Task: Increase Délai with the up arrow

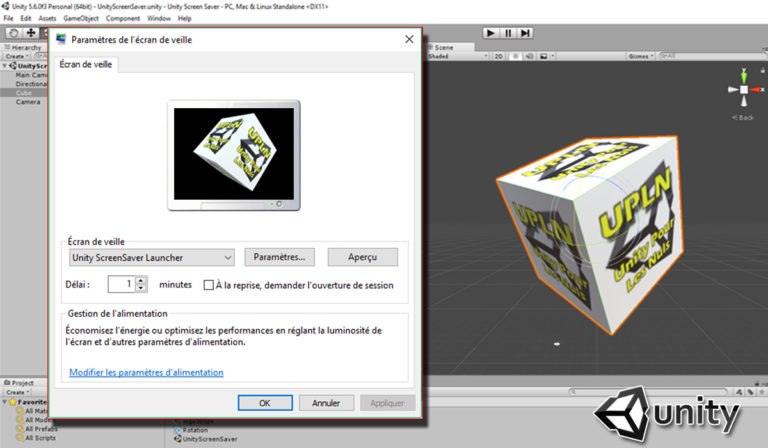Action: click(x=141, y=281)
